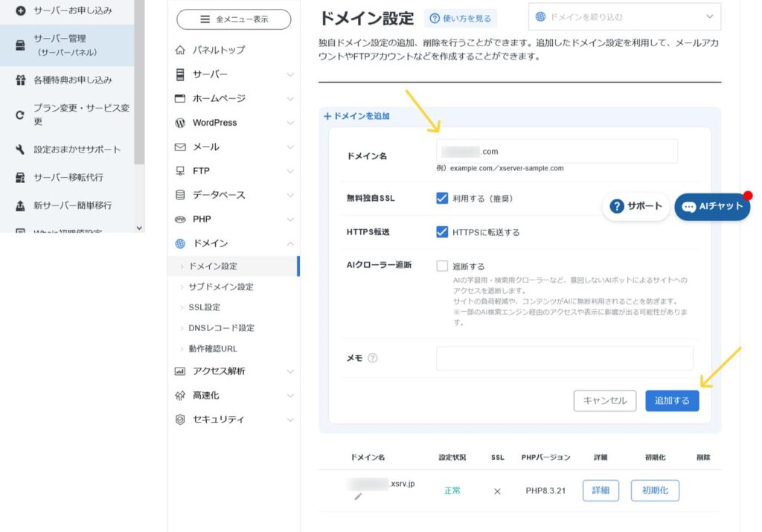Image resolution: width=762 pixels, height=532 pixels.
Task: Enable AIクローラー遮断 遮断する checkbox
Action: tap(442, 266)
